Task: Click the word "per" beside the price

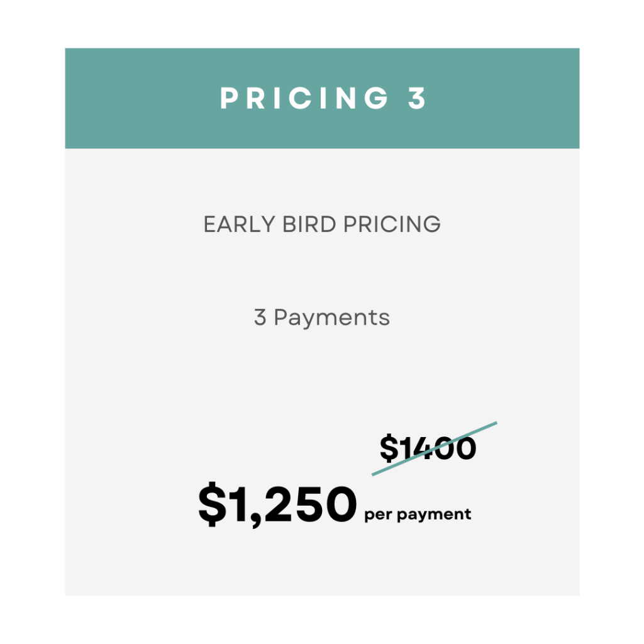Action: pos(378,516)
